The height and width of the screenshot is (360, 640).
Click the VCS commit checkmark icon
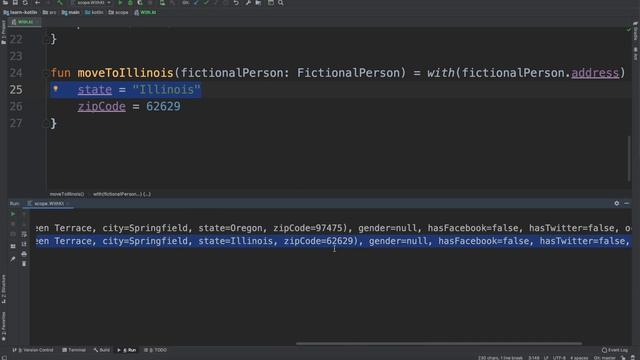tap(206, 2)
